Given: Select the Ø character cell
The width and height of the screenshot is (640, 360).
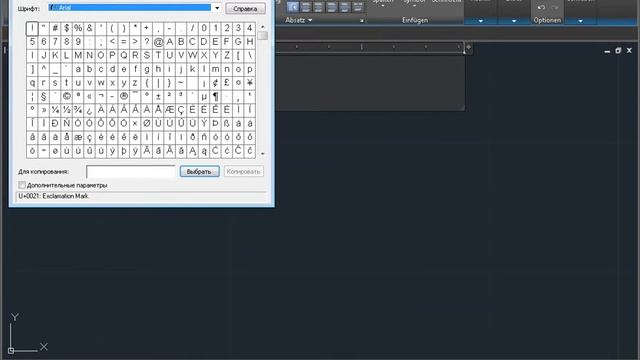Looking at the screenshot, I should click(x=147, y=123).
